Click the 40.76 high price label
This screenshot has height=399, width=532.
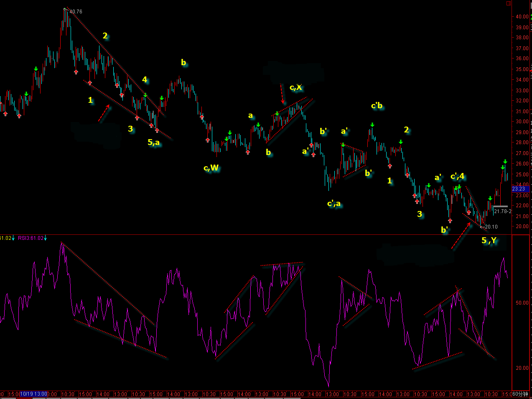[x=76, y=12]
